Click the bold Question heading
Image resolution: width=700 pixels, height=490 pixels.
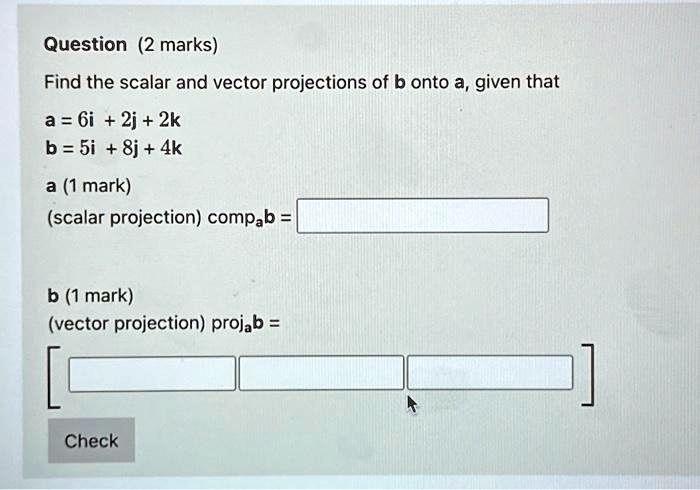[85, 45]
